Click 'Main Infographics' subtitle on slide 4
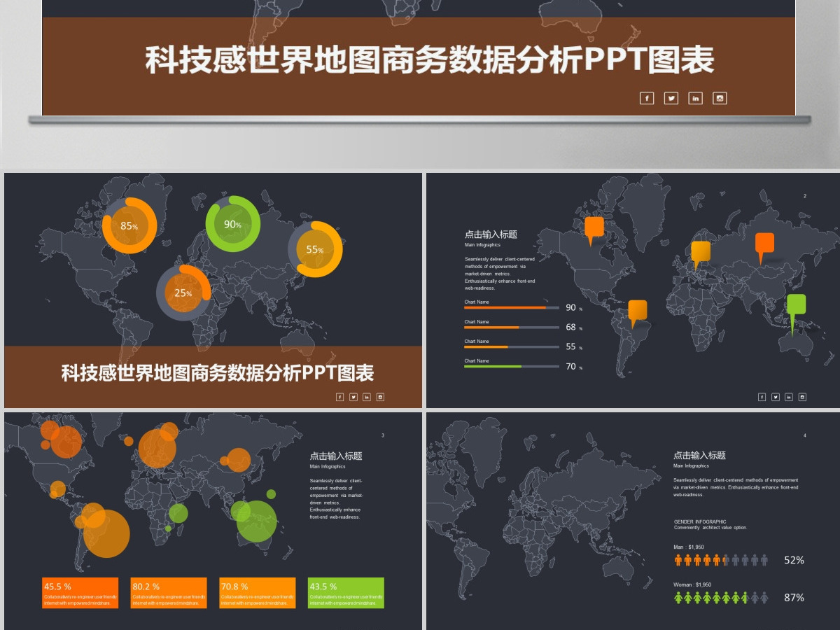The height and width of the screenshot is (630, 840). tap(691, 465)
